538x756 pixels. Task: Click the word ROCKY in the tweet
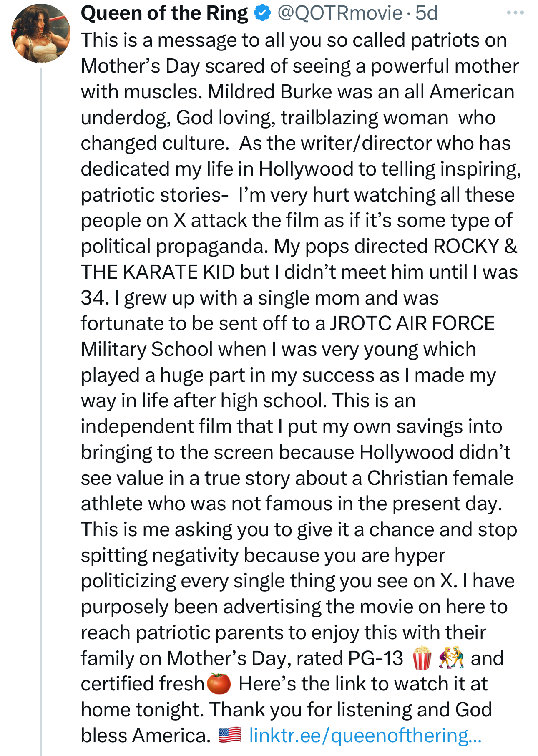pos(466,246)
